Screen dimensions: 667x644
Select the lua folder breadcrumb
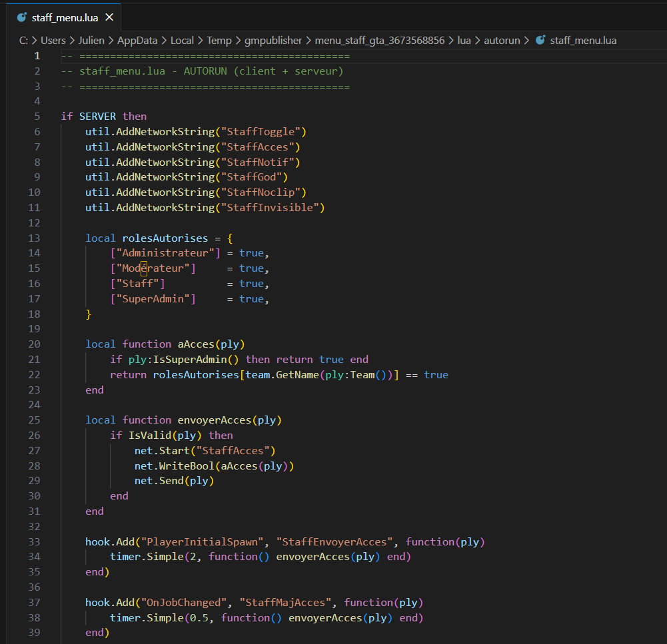click(464, 40)
